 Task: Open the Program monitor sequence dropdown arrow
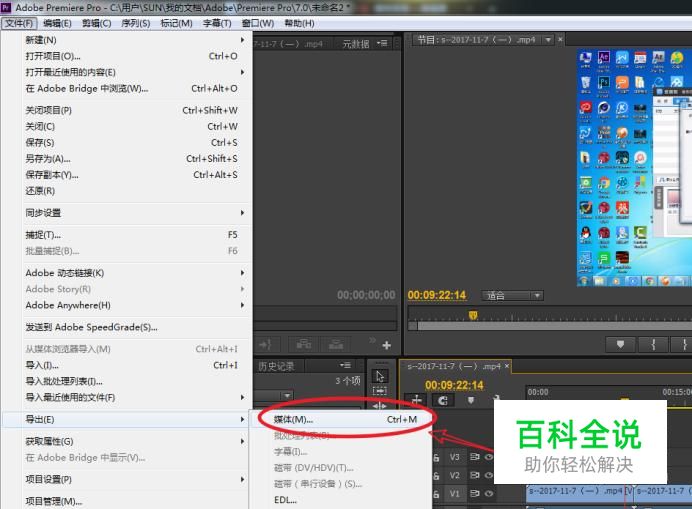548,40
